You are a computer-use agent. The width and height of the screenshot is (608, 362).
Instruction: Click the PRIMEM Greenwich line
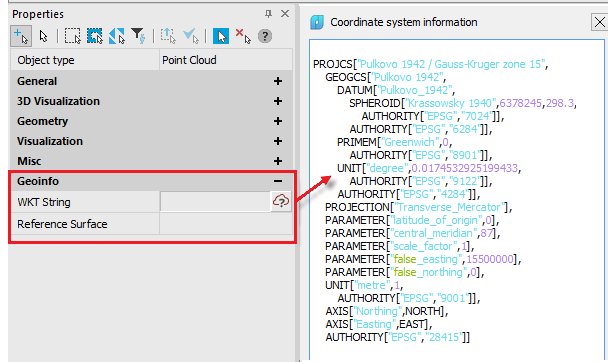tap(395, 142)
